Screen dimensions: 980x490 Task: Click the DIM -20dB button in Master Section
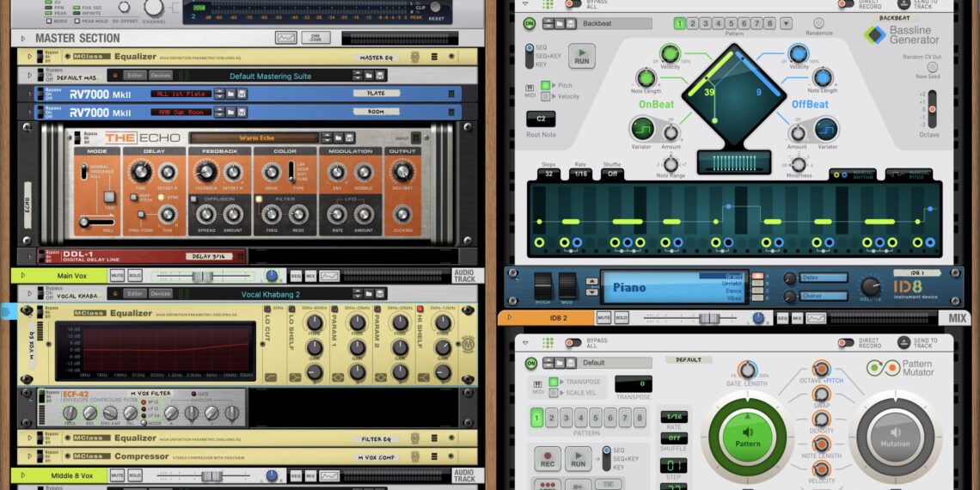(x=315, y=38)
